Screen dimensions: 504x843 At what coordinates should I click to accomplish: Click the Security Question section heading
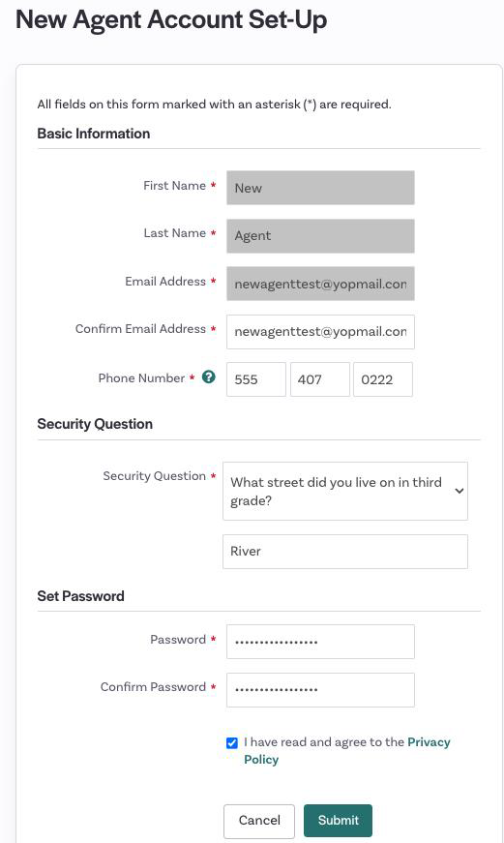(95, 424)
